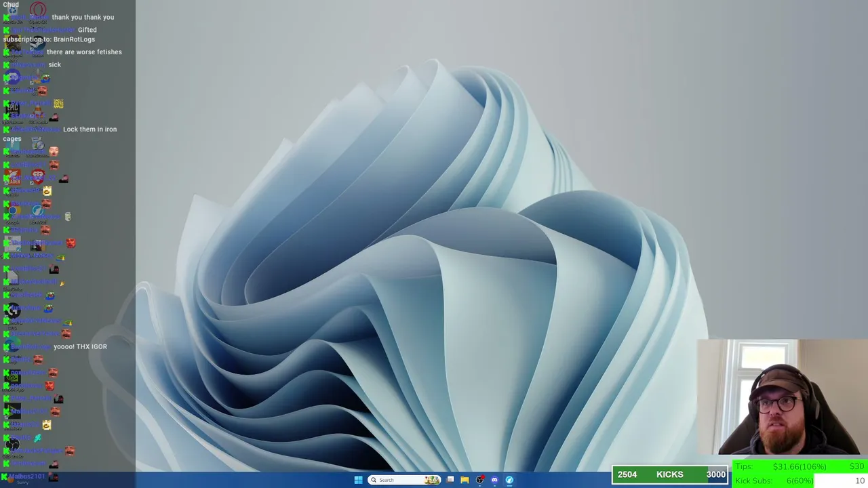Screen dimensions: 868x488
Task: Open the light-blue round app beside Discord
Action: (x=509, y=480)
